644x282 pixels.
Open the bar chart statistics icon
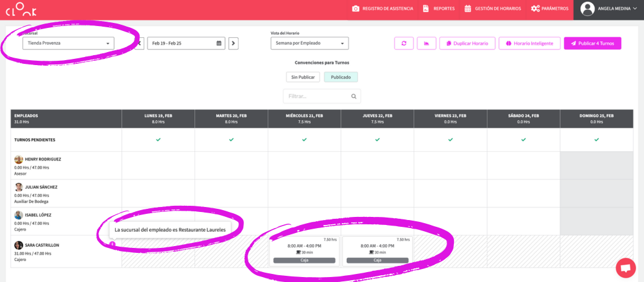(x=426, y=43)
